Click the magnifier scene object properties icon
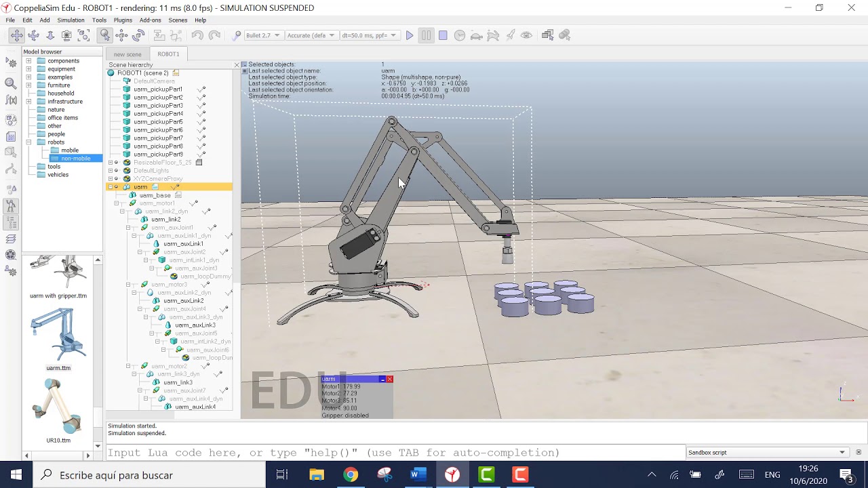The image size is (868, 488). pyautogui.click(x=11, y=83)
